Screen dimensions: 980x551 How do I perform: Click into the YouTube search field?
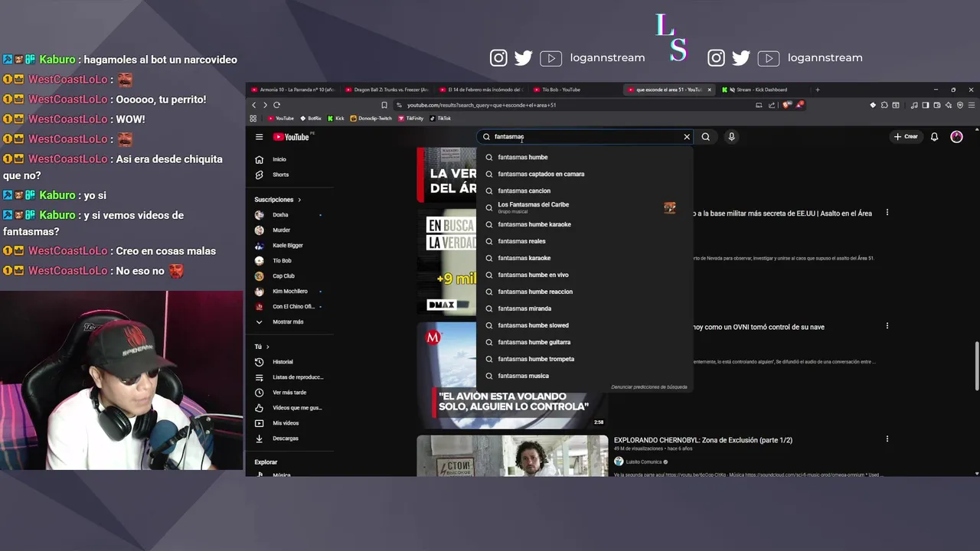[586, 137]
